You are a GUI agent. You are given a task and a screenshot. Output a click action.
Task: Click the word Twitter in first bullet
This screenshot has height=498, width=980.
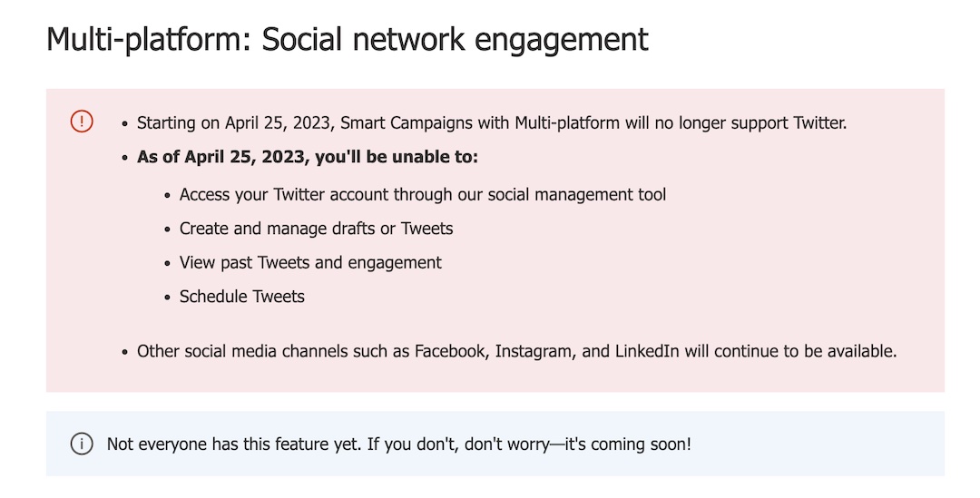820,123
